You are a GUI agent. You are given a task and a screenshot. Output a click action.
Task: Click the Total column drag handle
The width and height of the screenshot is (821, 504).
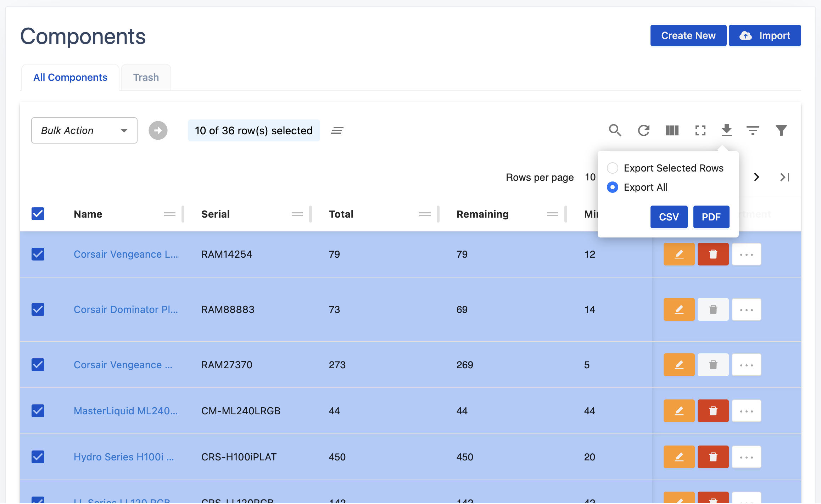(x=425, y=214)
